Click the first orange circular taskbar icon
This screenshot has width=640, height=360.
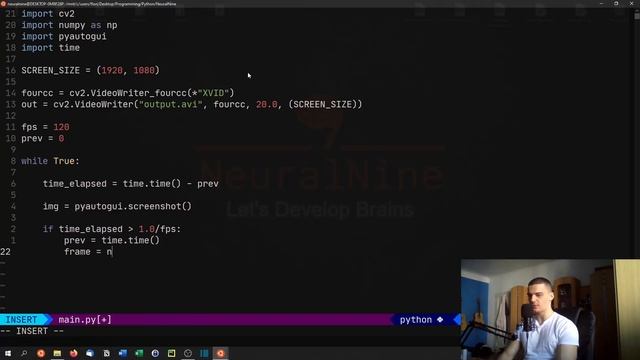pyautogui.click(x=41, y=353)
